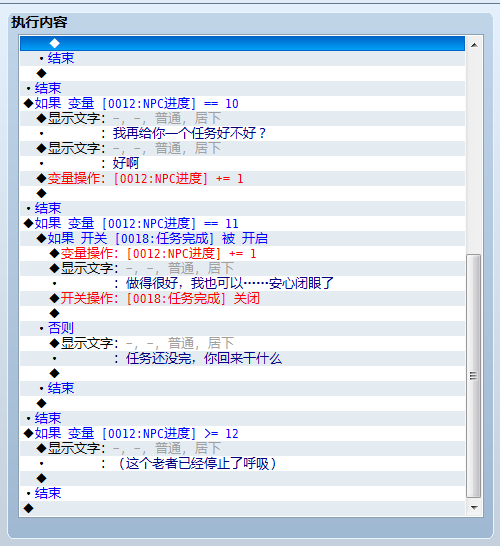Select empty diamond row below 开关操作 关闭
Screen dimensions: 500x546
point(242,313)
